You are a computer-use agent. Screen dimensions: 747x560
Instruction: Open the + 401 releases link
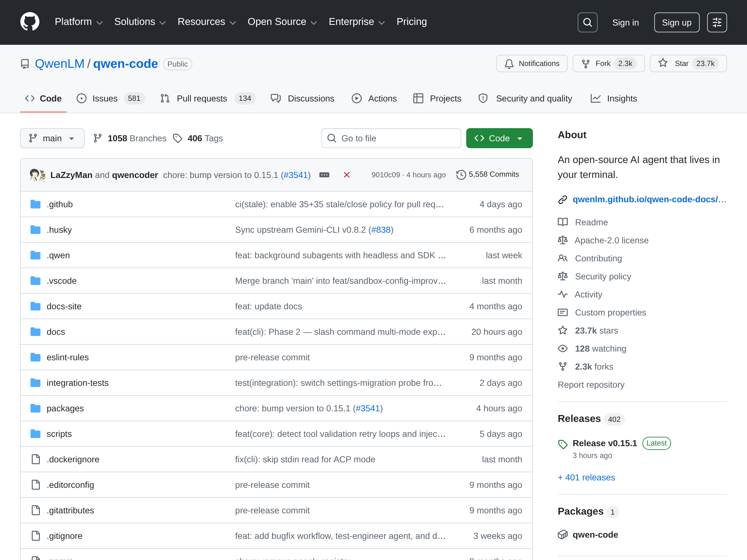pos(586,477)
